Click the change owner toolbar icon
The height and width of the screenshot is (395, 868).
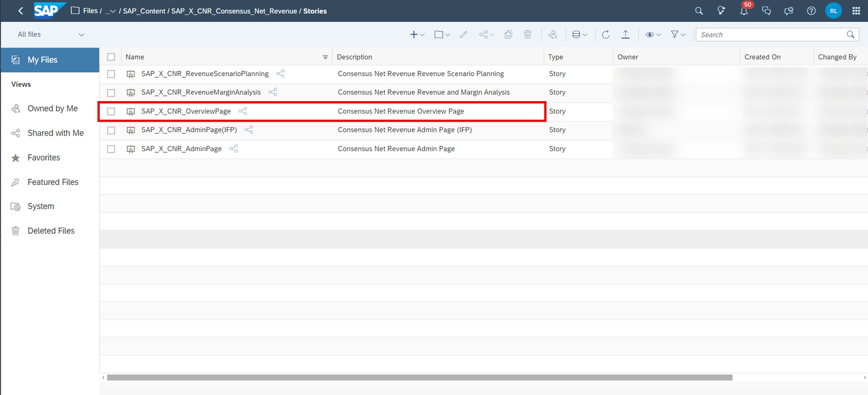coord(553,34)
